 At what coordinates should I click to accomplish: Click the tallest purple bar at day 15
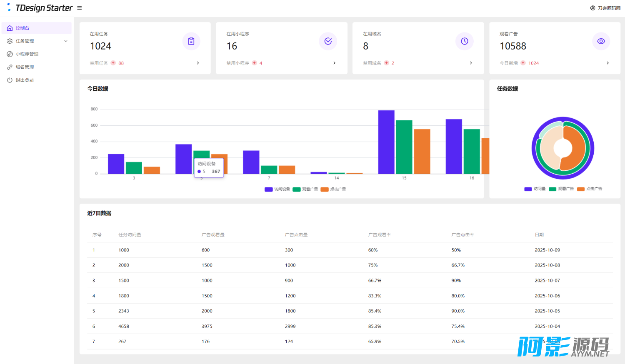point(386,142)
